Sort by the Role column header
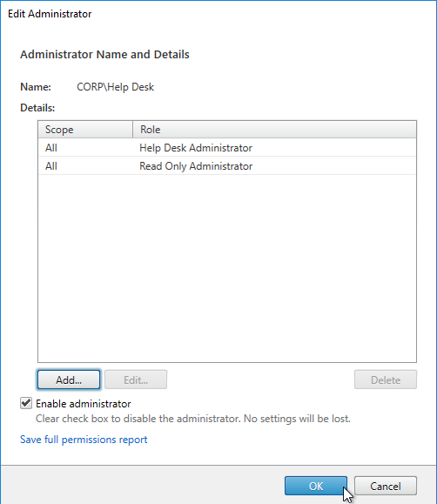 point(274,130)
